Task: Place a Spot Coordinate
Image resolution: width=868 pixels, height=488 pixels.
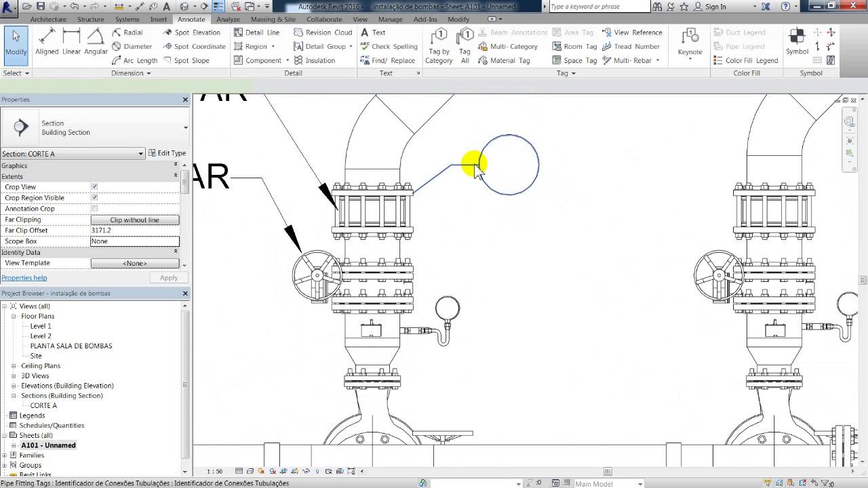Action: coord(194,47)
